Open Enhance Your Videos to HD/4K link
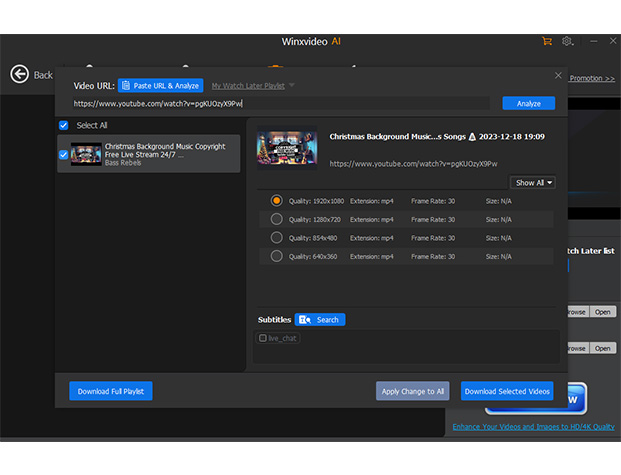This screenshot has height=475, width=621. [533, 427]
